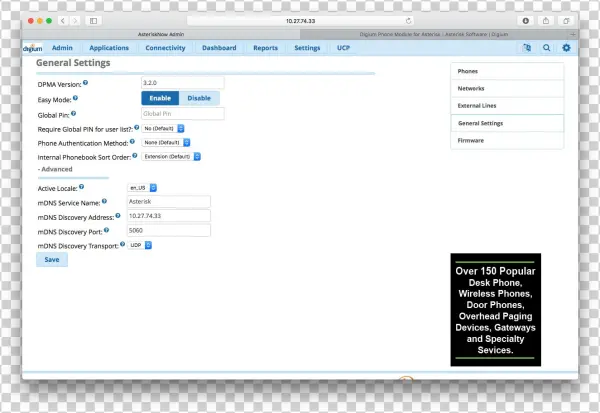Show help for Require Global PIN
The width and height of the screenshot is (600, 413).
click(137, 127)
